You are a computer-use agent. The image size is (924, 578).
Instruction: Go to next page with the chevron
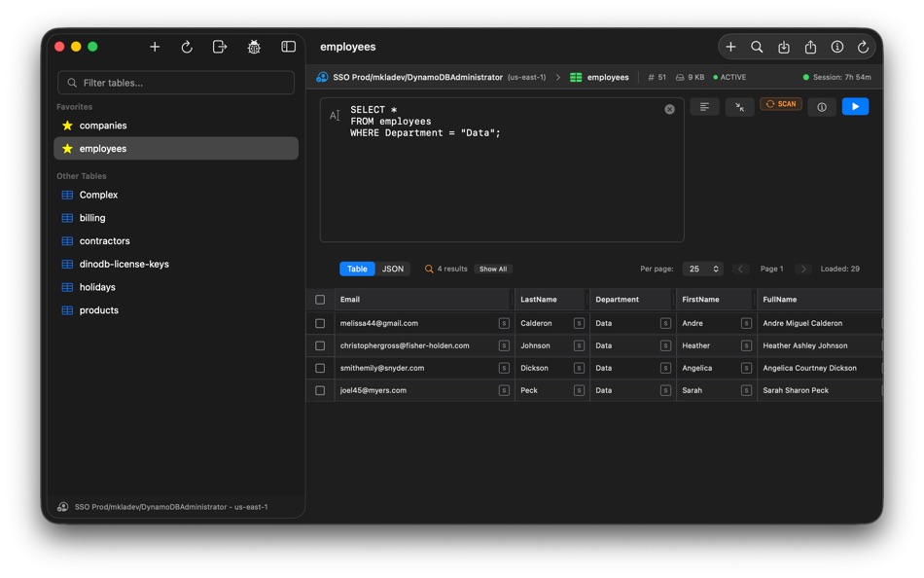point(803,269)
